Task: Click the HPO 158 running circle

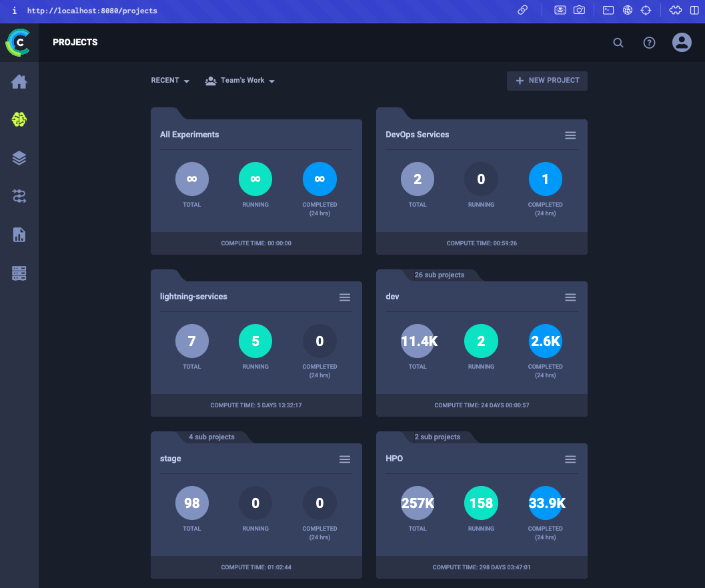Action: point(481,503)
